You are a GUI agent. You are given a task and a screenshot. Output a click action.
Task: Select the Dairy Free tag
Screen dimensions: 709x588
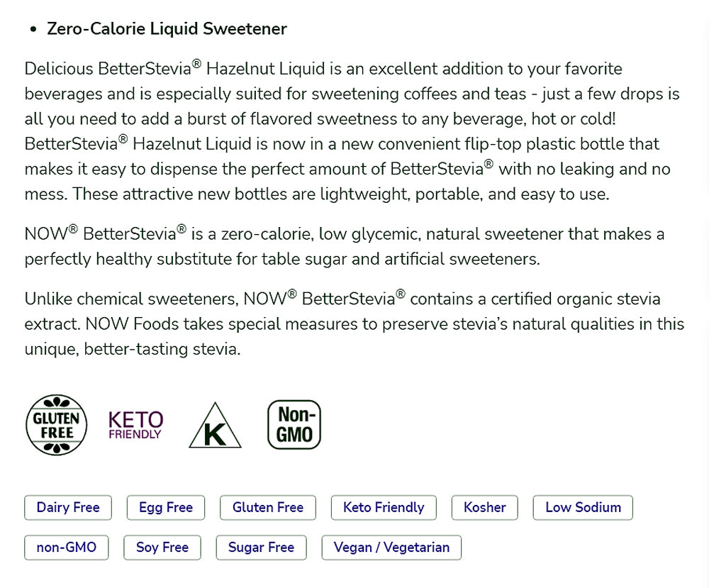pyautogui.click(x=68, y=508)
